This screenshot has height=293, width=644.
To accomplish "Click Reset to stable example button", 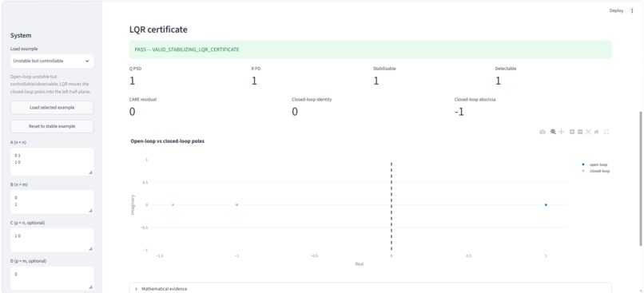I will (x=52, y=126).
